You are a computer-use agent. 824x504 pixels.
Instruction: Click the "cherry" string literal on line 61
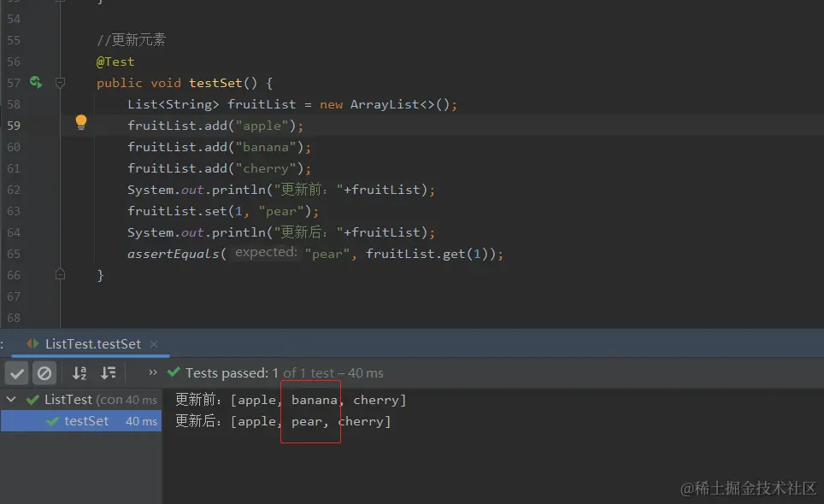coord(265,168)
